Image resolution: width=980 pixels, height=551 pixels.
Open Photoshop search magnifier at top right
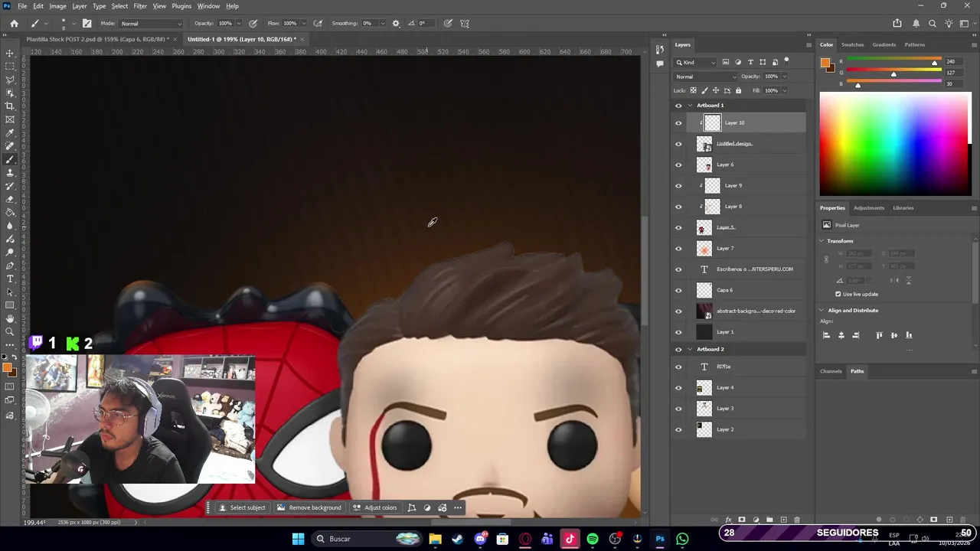coord(932,23)
